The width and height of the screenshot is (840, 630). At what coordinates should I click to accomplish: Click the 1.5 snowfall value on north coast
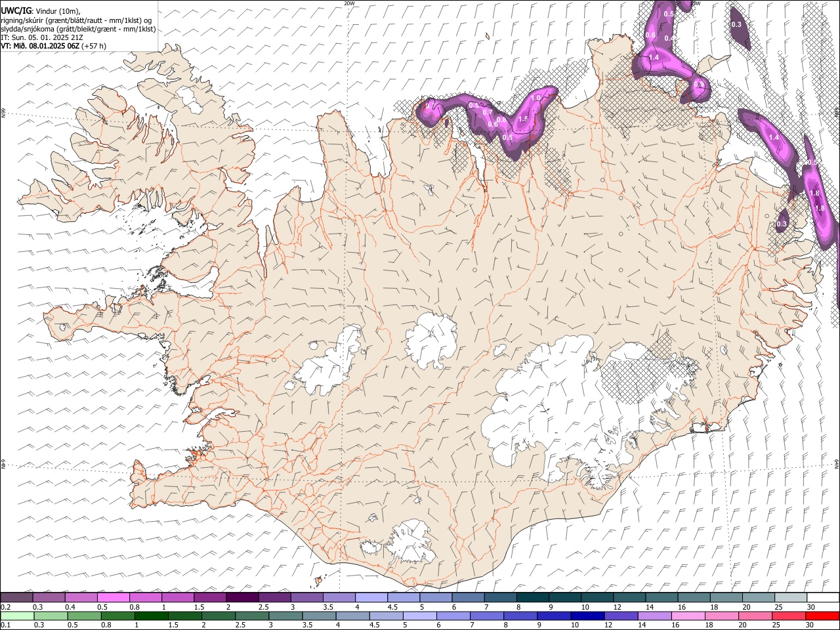click(x=522, y=119)
